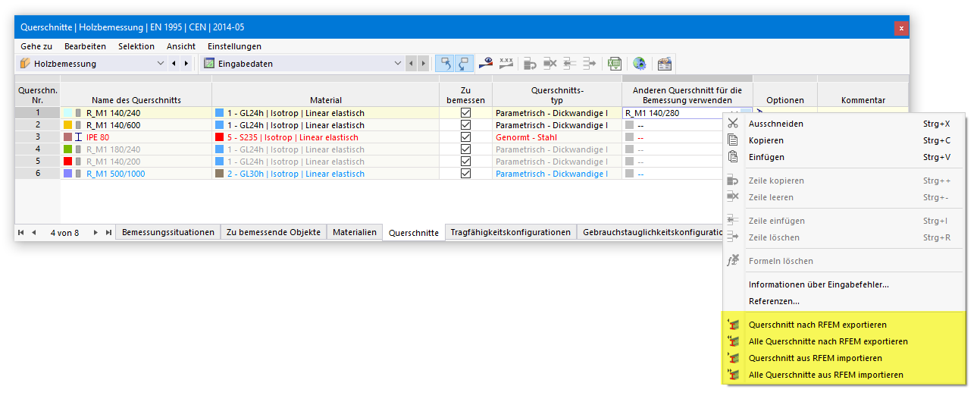Toggle Zu bemessen checkbox in row 6
The image size is (980, 402).
[x=465, y=173]
